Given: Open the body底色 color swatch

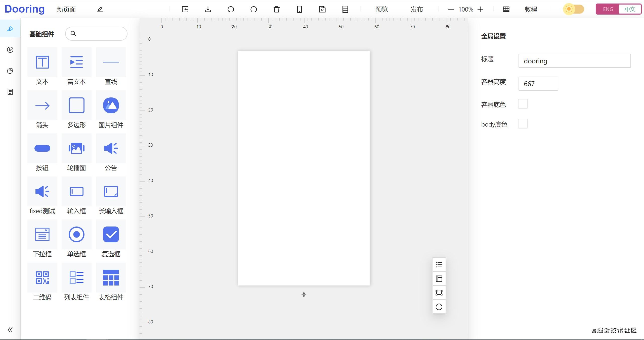Looking at the screenshot, I should tap(523, 124).
